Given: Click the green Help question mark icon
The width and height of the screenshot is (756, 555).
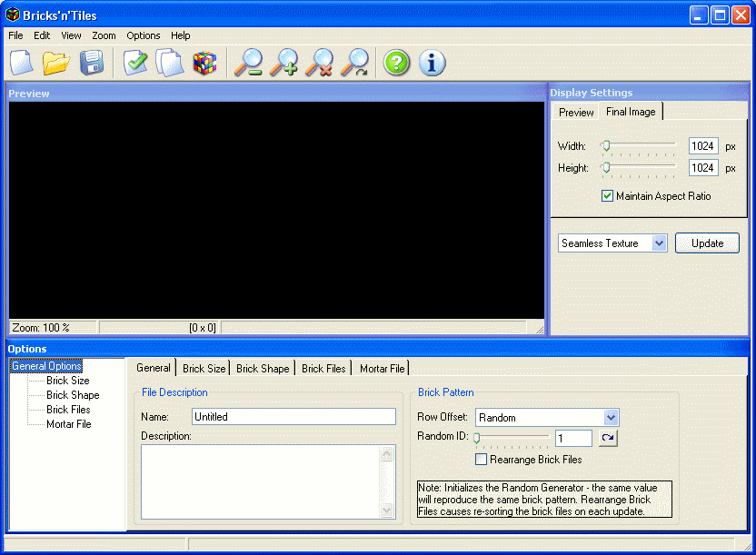Looking at the screenshot, I should coord(396,63).
